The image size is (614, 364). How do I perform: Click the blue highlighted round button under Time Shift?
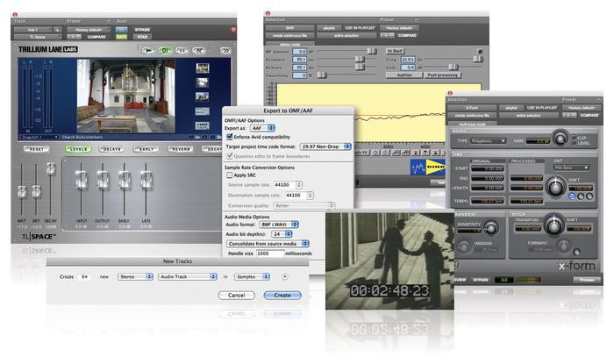(x=572, y=196)
